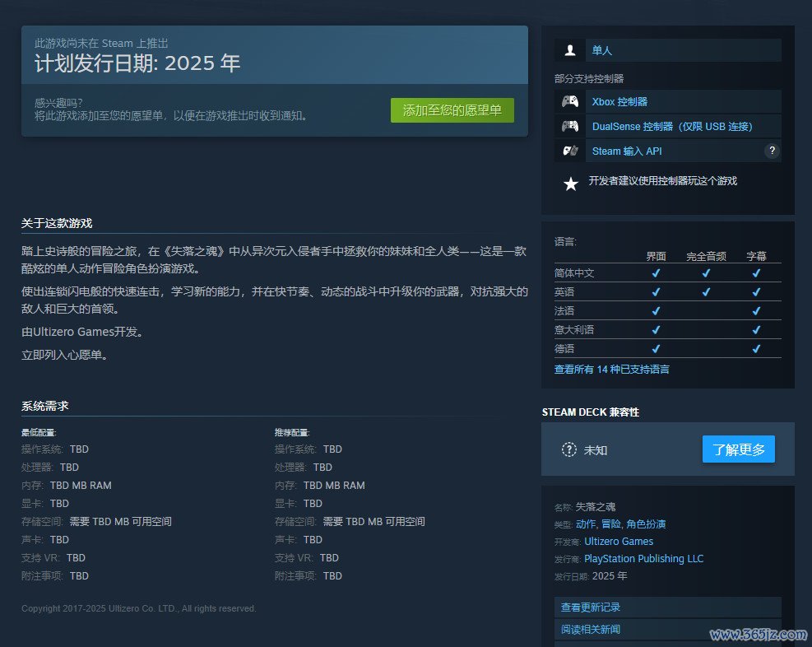Viewport: 812px width, 647px height.
Task: Click the 开发者建议使用控制器玩这个游戏 text
Action: [x=663, y=181]
